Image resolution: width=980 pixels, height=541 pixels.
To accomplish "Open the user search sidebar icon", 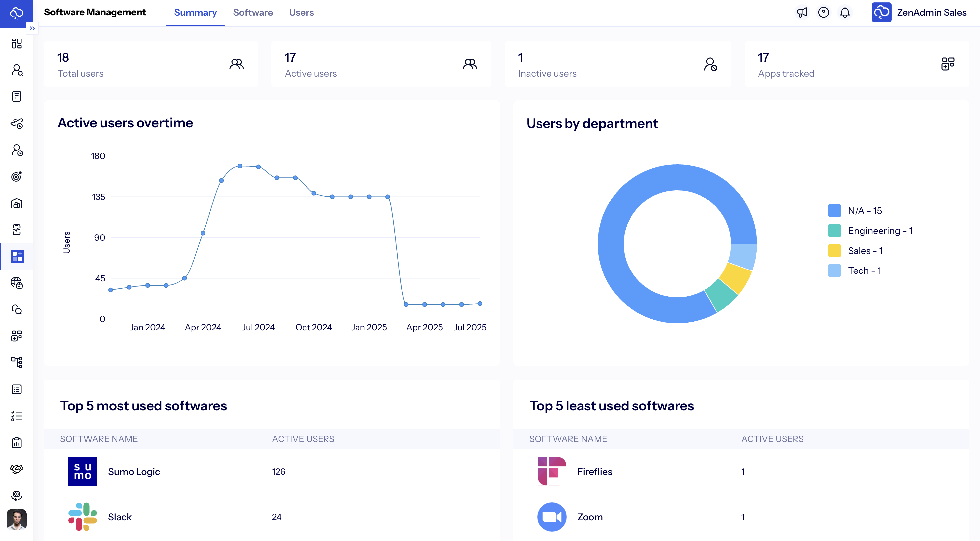I will 17,71.
